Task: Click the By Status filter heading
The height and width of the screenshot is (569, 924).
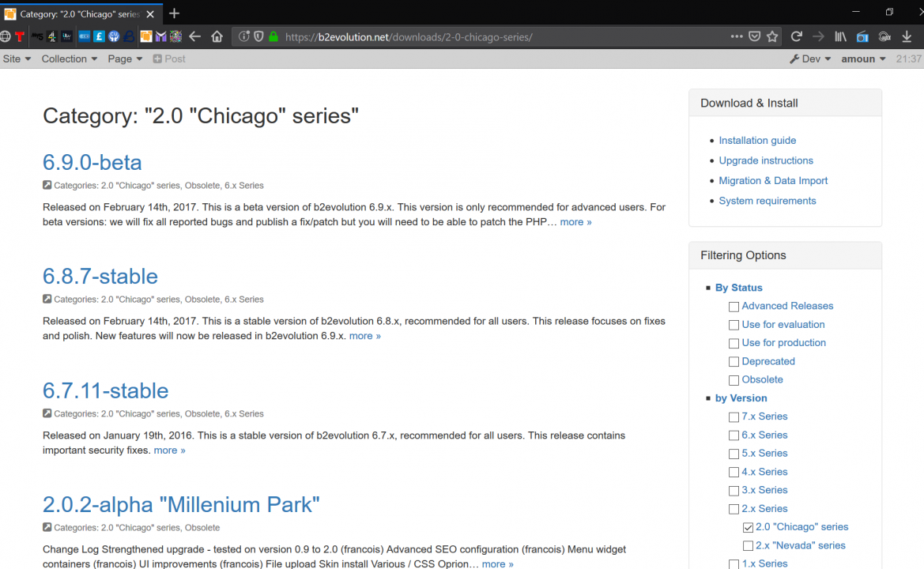Action: click(x=738, y=288)
